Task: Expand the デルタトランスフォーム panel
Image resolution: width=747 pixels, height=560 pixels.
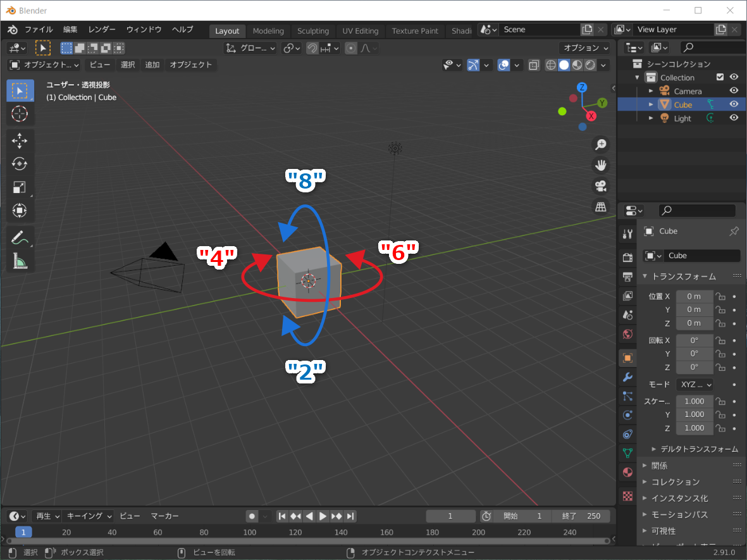Action: 654,449
